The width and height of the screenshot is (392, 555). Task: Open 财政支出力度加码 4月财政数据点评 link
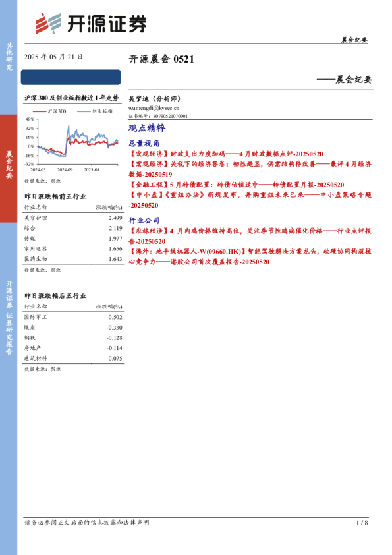click(x=226, y=154)
